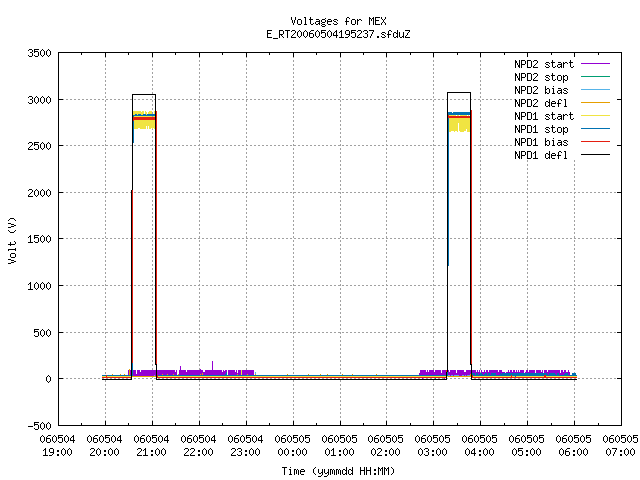Click the dark blue NPD1 stop legend line
The height and width of the screenshot is (480, 640).
point(596,129)
